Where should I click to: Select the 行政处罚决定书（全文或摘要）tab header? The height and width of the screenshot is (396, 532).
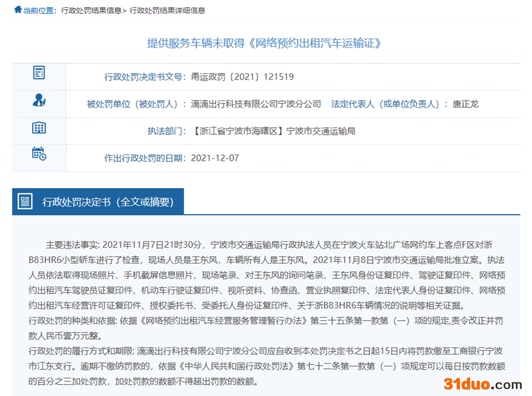point(108,202)
